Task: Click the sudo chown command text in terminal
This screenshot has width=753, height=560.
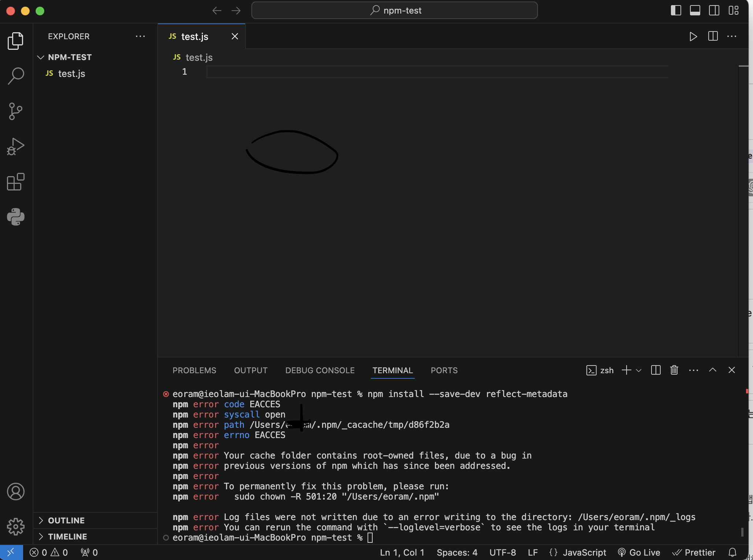Action: (x=336, y=497)
